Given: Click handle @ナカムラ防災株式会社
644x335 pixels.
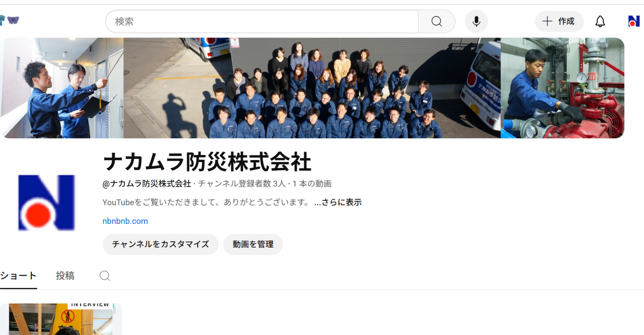Looking at the screenshot, I should click(147, 184).
